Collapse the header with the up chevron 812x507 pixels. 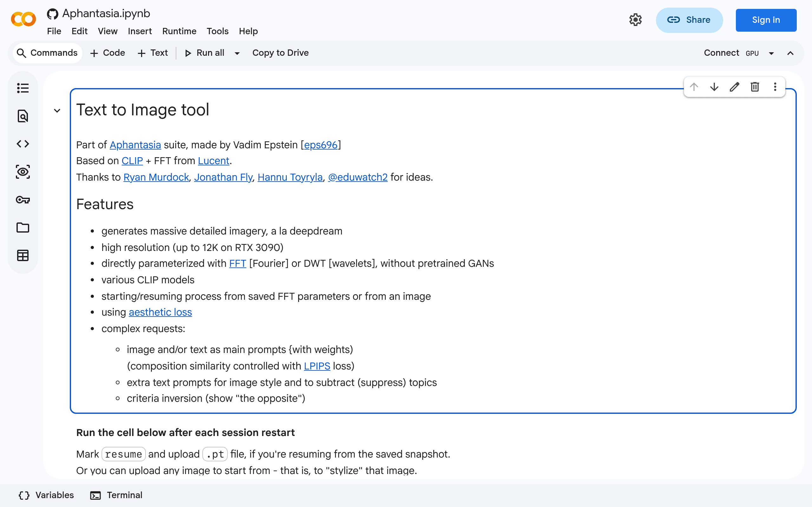[x=790, y=53]
